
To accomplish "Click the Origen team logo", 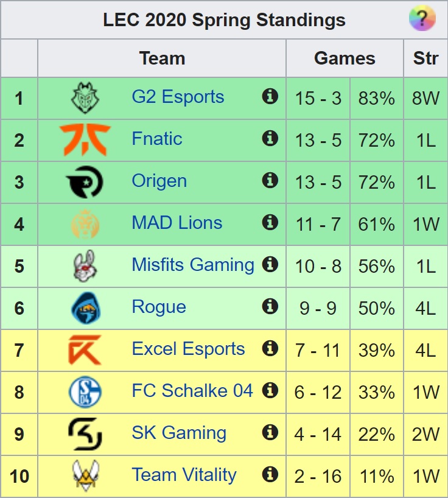I will pyautogui.click(x=85, y=182).
